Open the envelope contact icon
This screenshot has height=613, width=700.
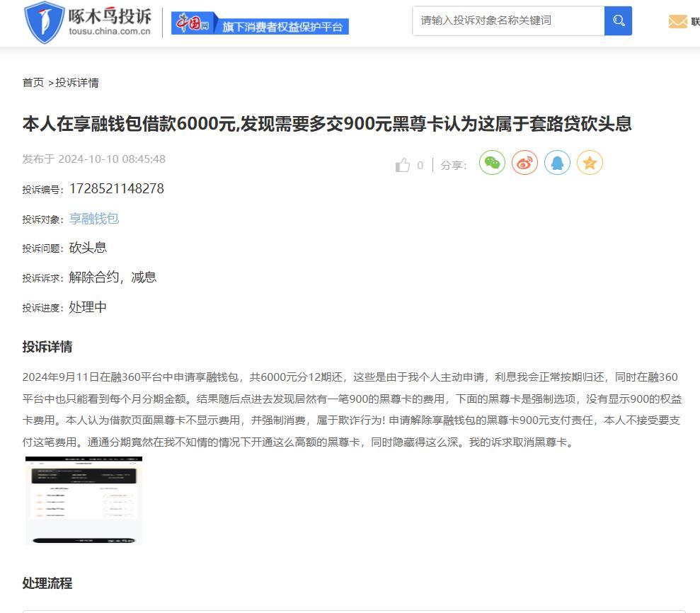(677, 21)
